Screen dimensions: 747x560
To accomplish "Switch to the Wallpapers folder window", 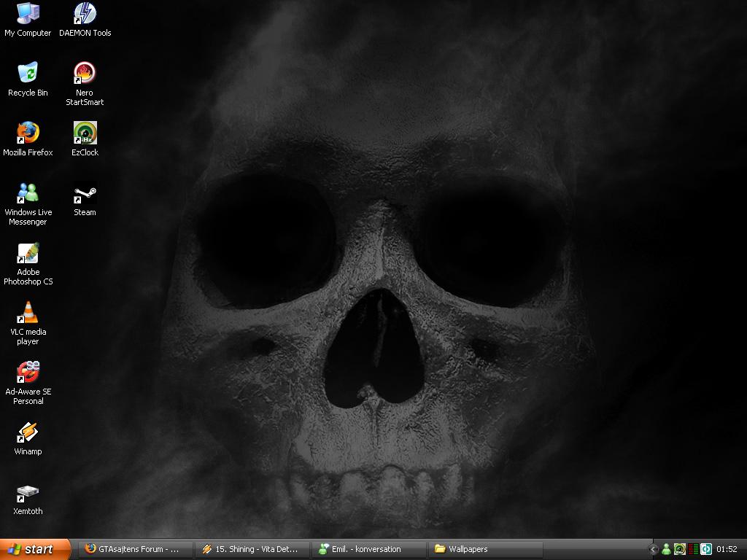I will 486,549.
